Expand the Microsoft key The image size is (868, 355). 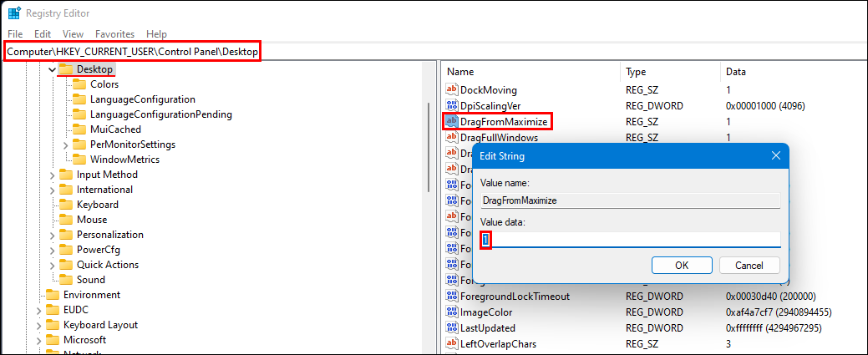click(38, 339)
